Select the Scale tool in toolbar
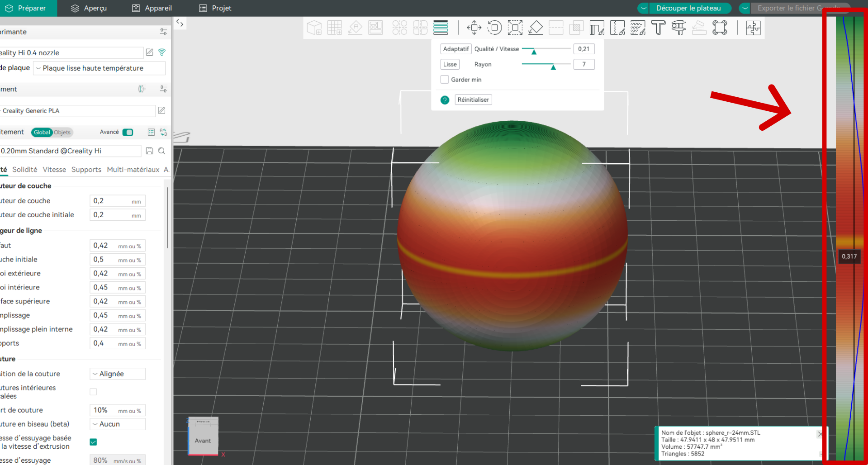 tap(515, 28)
